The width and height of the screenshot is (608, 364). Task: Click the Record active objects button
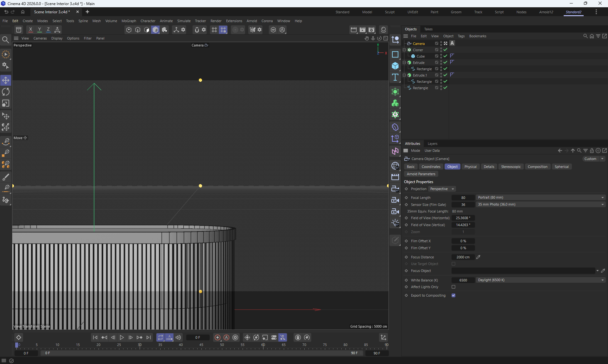(x=217, y=337)
